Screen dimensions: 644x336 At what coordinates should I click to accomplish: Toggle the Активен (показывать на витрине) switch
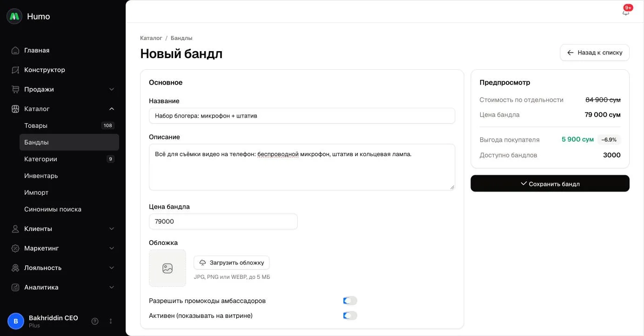tap(350, 316)
